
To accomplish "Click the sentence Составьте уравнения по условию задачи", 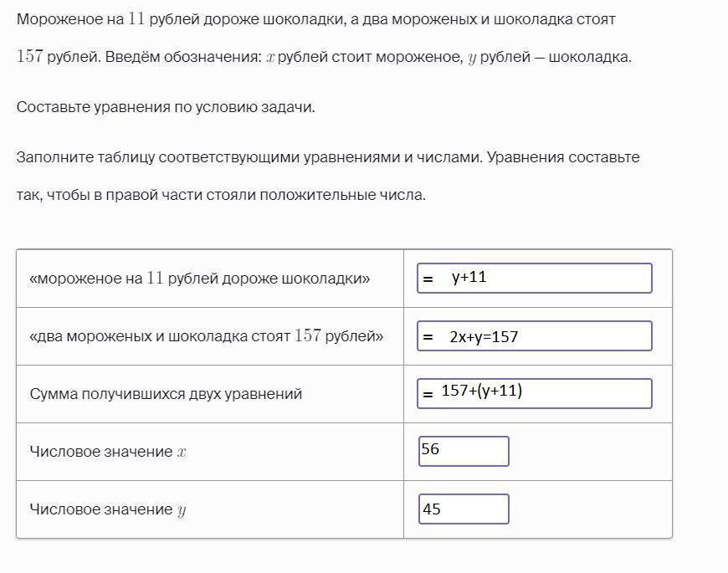I will point(166,107).
